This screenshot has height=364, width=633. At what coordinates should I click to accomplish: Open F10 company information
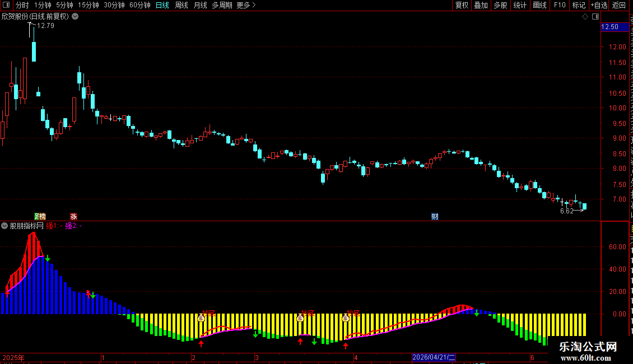[560, 5]
